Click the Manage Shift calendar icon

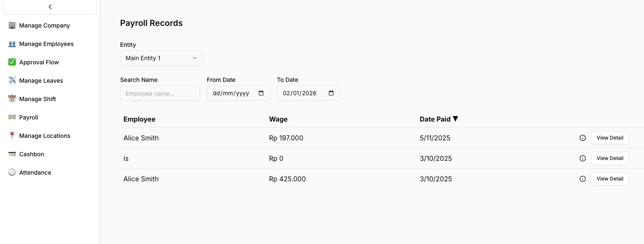point(12,99)
